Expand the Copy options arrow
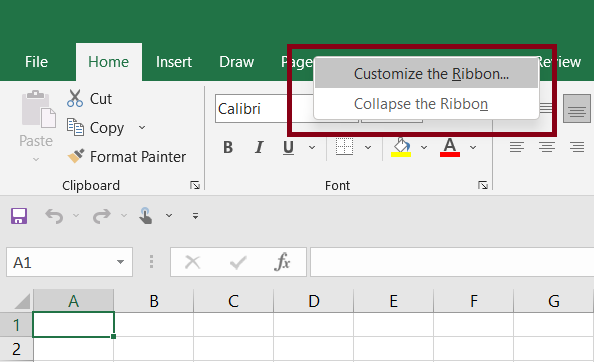The image size is (594, 362). click(142, 128)
